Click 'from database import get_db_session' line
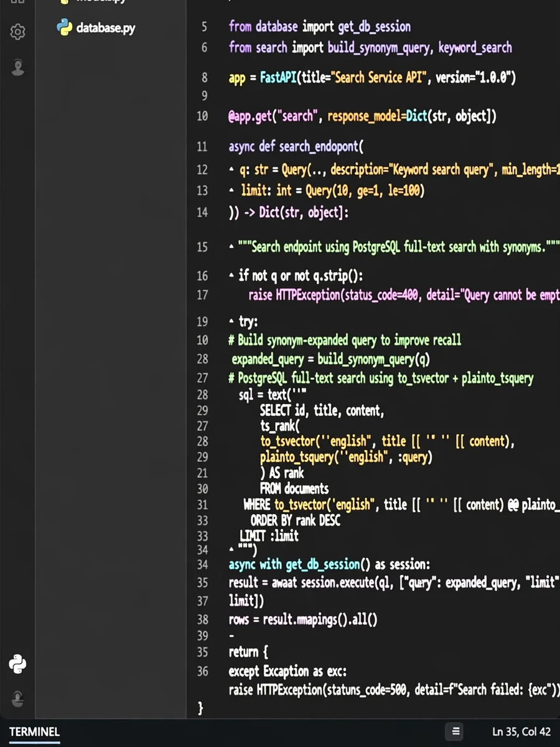This screenshot has height=747, width=560. tap(320, 27)
